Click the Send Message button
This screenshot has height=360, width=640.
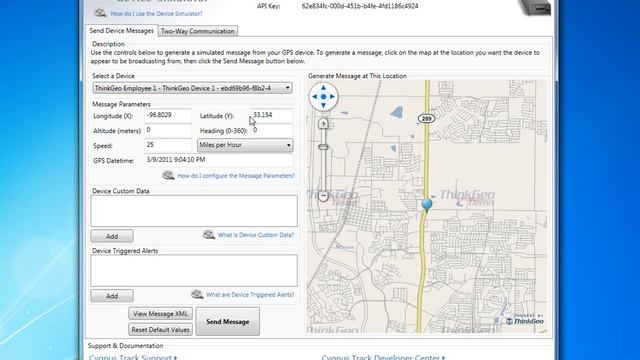(227, 322)
